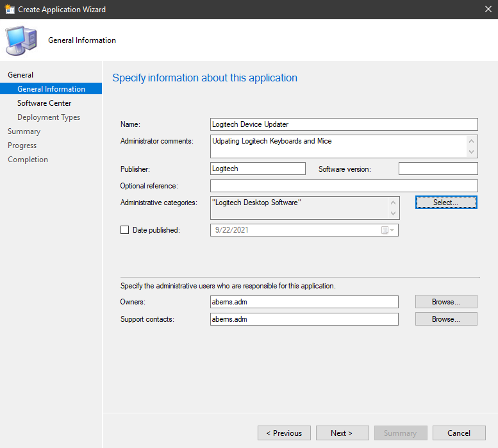Click the Create Application Wizard title bar icon
The width and height of the screenshot is (498, 448).
(10, 9)
